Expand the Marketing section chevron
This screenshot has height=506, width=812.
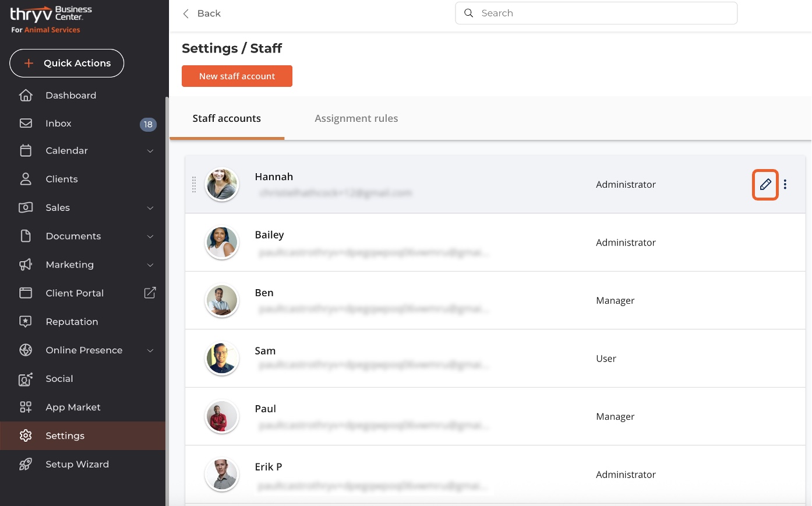point(150,265)
